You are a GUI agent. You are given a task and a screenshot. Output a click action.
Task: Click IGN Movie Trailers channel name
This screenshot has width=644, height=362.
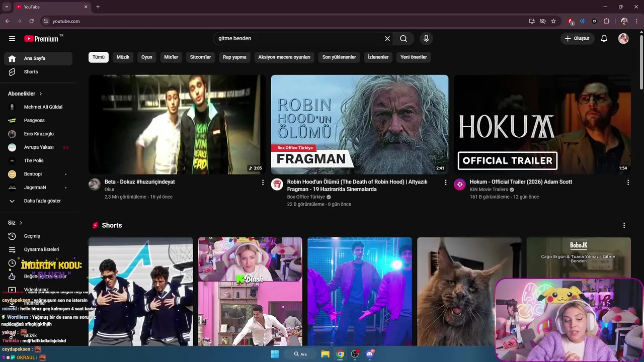tap(489, 190)
